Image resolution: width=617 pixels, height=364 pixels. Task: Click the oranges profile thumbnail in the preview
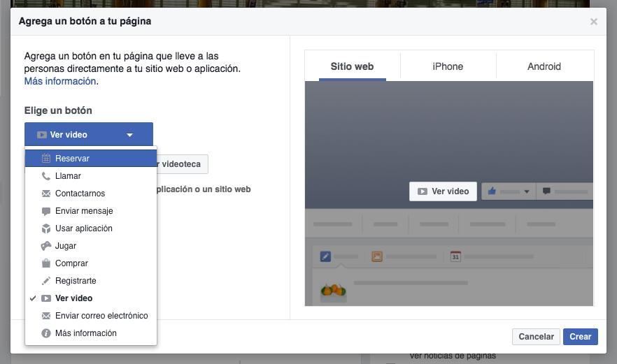point(333,293)
